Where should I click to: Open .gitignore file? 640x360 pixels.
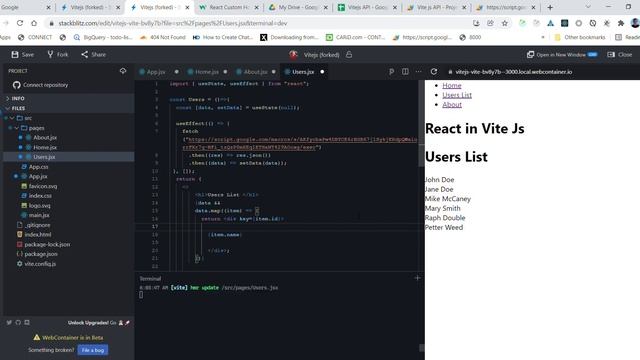[x=37, y=225]
